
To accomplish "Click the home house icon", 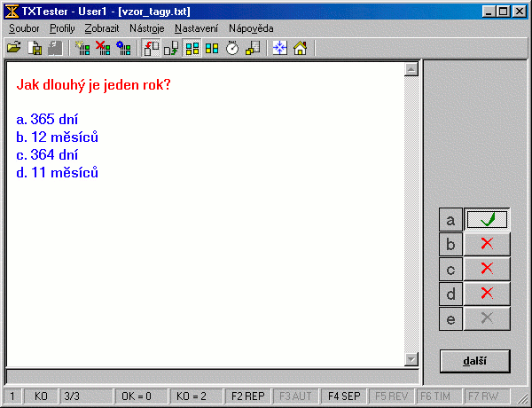I will [x=301, y=48].
